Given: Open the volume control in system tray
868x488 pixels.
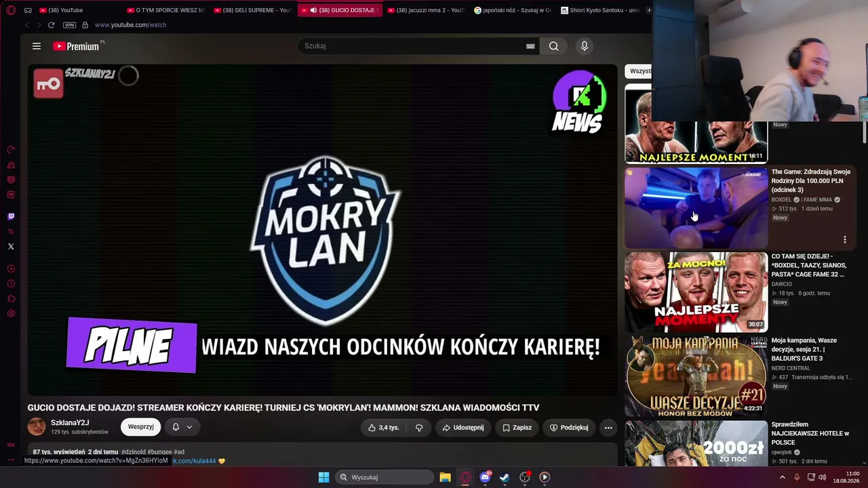Looking at the screenshot, I should pyautogui.click(x=823, y=477).
